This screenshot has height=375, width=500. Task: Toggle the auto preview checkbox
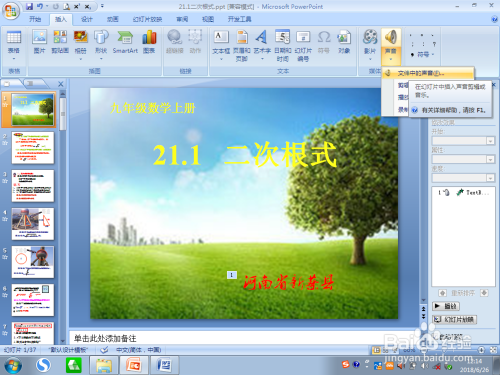click(435, 337)
